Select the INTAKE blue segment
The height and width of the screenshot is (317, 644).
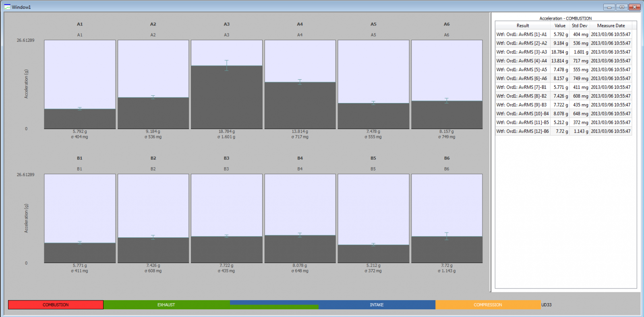click(377, 305)
